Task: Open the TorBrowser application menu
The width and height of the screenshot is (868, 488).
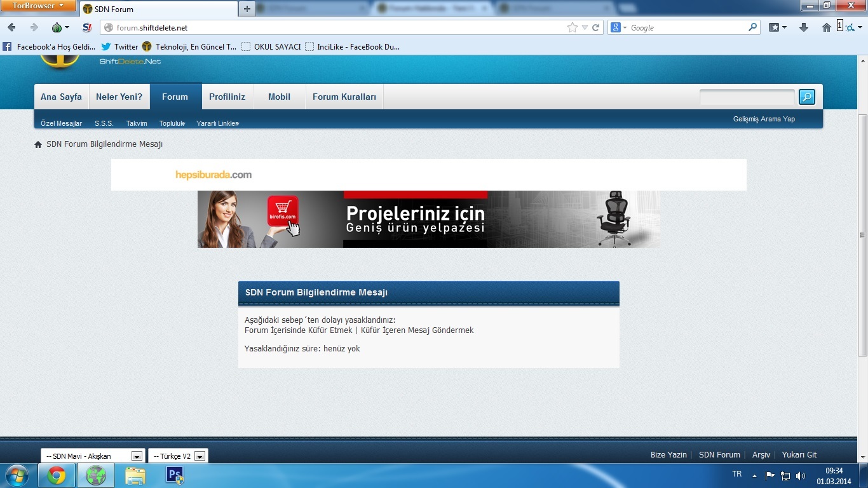Action: click(x=38, y=6)
